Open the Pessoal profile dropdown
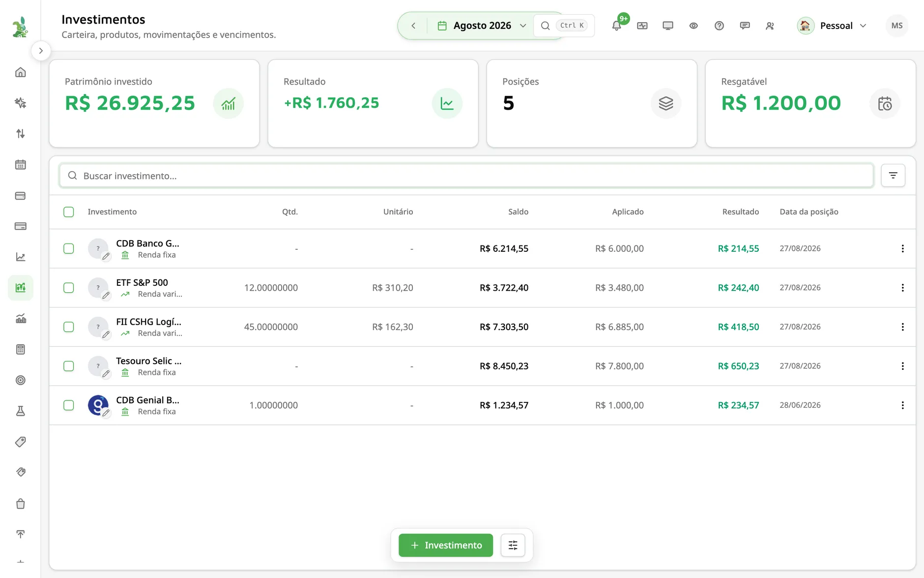The image size is (924, 578). coord(832,26)
